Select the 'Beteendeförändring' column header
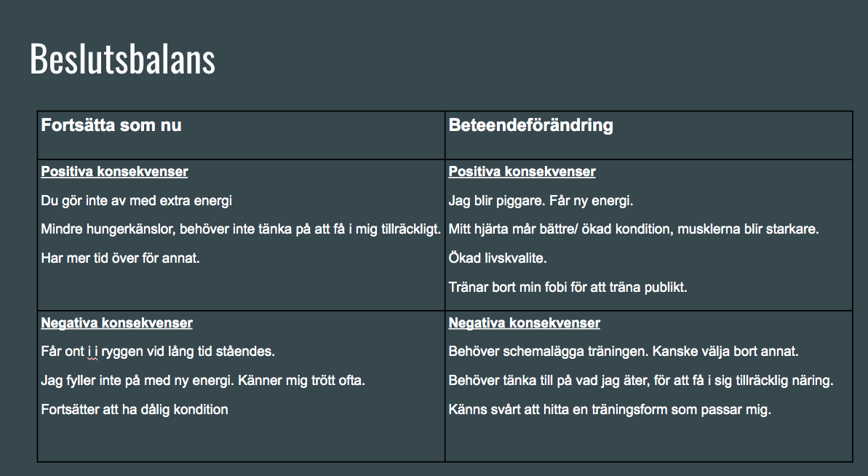This screenshot has width=868, height=476. (x=531, y=125)
